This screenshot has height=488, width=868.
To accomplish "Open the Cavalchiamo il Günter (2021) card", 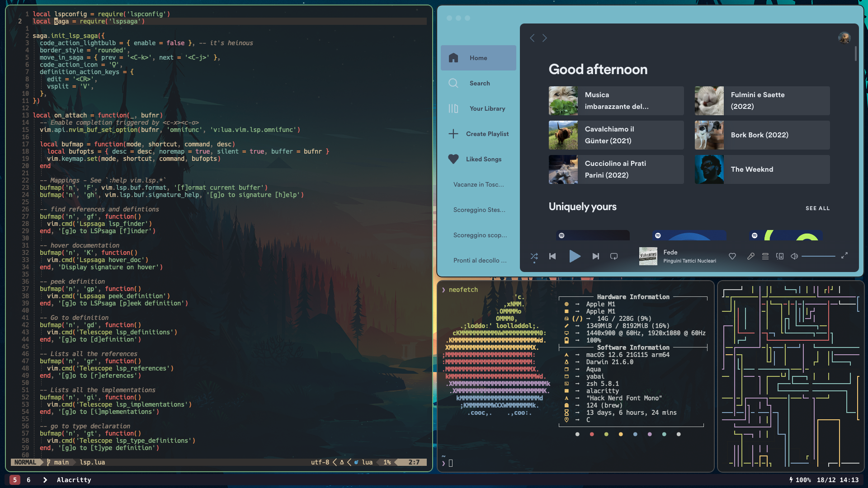I will (x=616, y=135).
